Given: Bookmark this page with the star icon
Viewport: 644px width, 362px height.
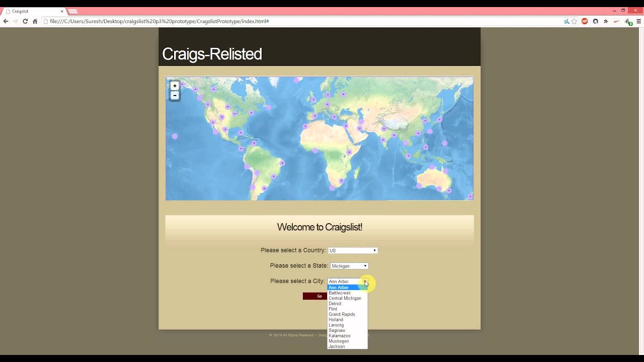Looking at the screenshot, I should tap(574, 21).
